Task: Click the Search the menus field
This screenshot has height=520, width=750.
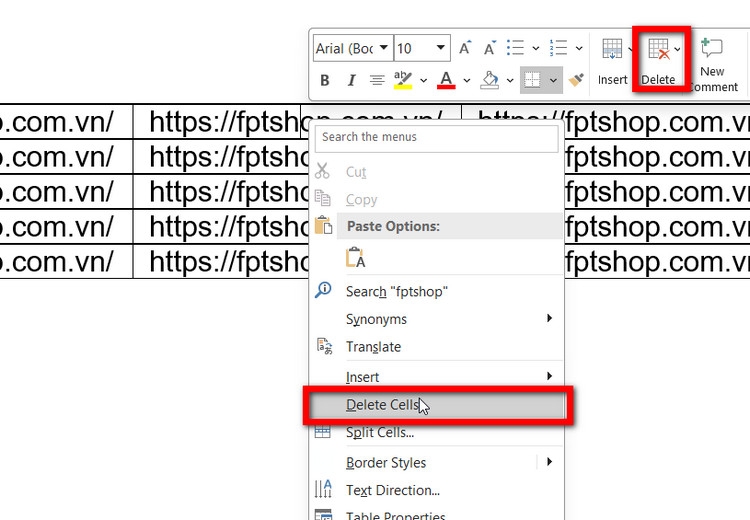Action: tap(436, 138)
